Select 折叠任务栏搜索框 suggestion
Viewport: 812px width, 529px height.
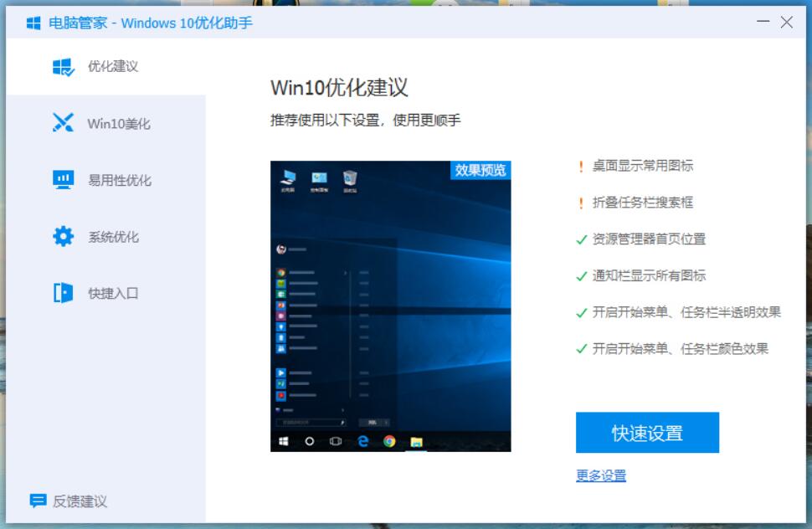pyautogui.click(x=643, y=203)
